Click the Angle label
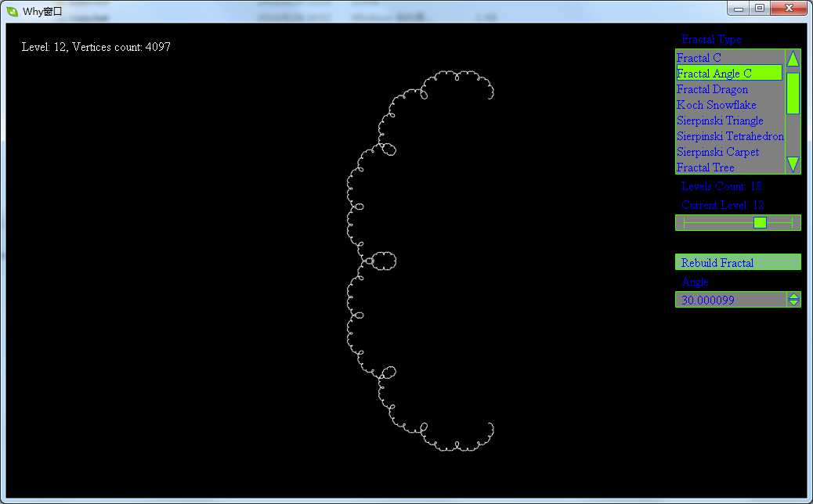 (695, 282)
